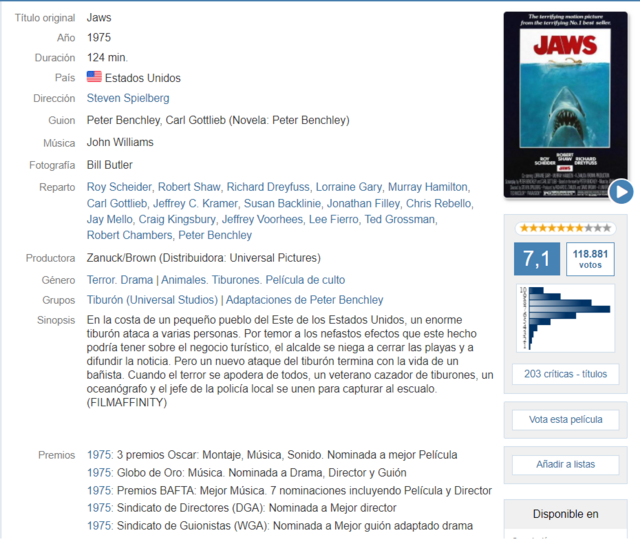This screenshot has width=640, height=544.
Task: Open Richard Dreyfuss cast link
Action: pyautogui.click(x=268, y=187)
